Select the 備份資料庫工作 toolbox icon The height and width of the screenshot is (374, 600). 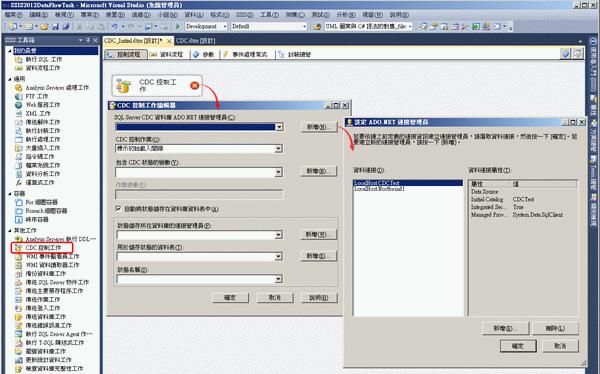coord(18,273)
